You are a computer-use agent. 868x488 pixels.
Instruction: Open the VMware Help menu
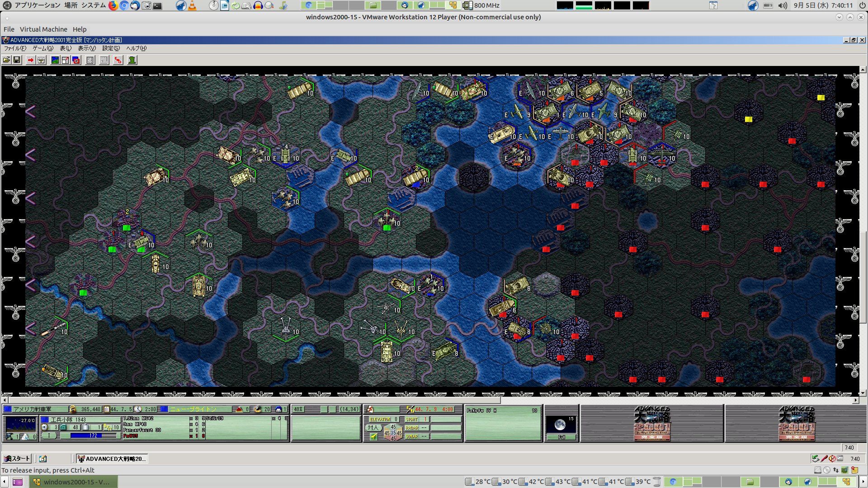80,29
